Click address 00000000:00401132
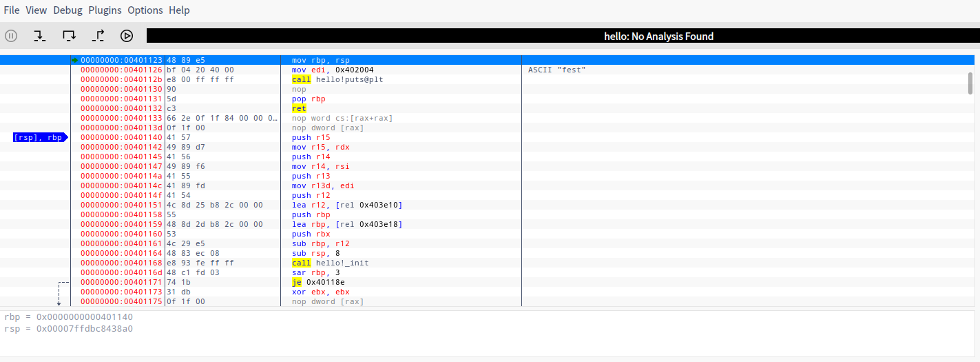 [x=121, y=108]
